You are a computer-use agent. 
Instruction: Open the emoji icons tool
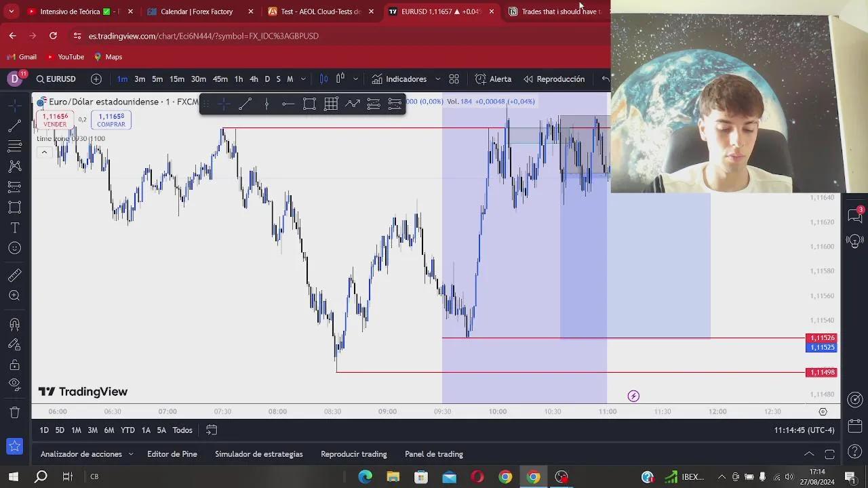[14, 248]
